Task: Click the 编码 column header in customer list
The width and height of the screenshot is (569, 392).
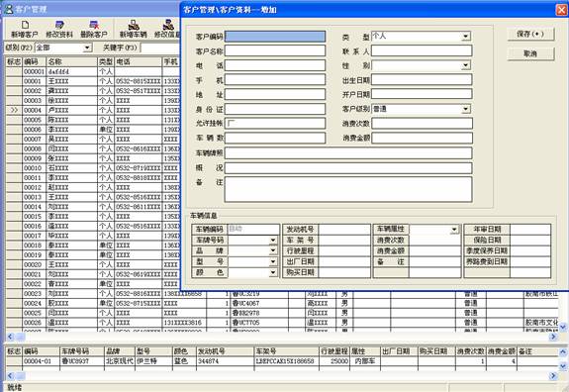Action: point(35,62)
